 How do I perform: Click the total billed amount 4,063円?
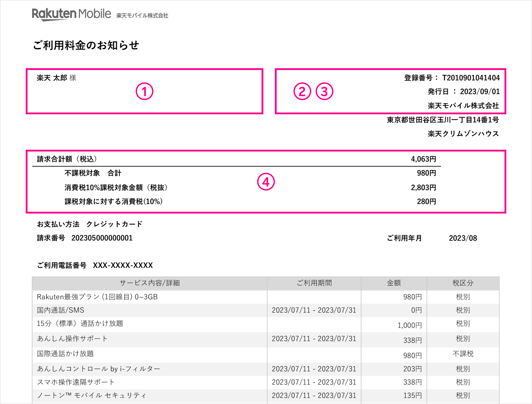[423, 159]
